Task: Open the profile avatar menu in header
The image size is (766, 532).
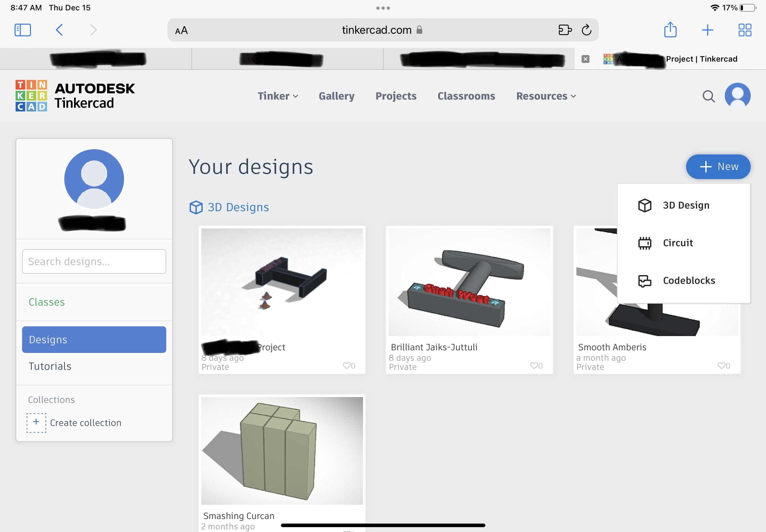Action: coord(737,96)
